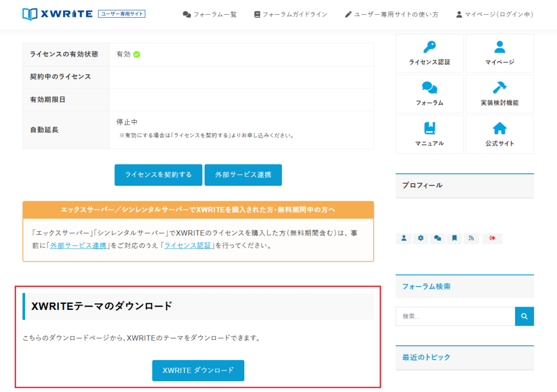The height and width of the screenshot is (392, 557).
Task: Click the profile settings gear icon
Action: click(420, 238)
